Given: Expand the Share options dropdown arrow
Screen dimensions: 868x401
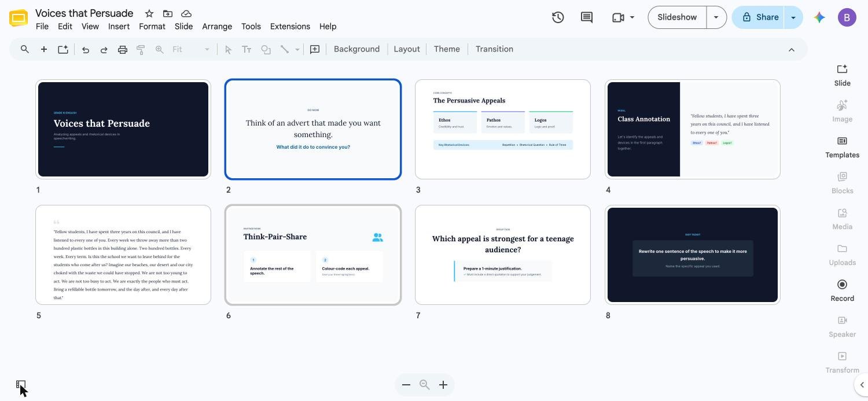Looking at the screenshot, I should (793, 17).
